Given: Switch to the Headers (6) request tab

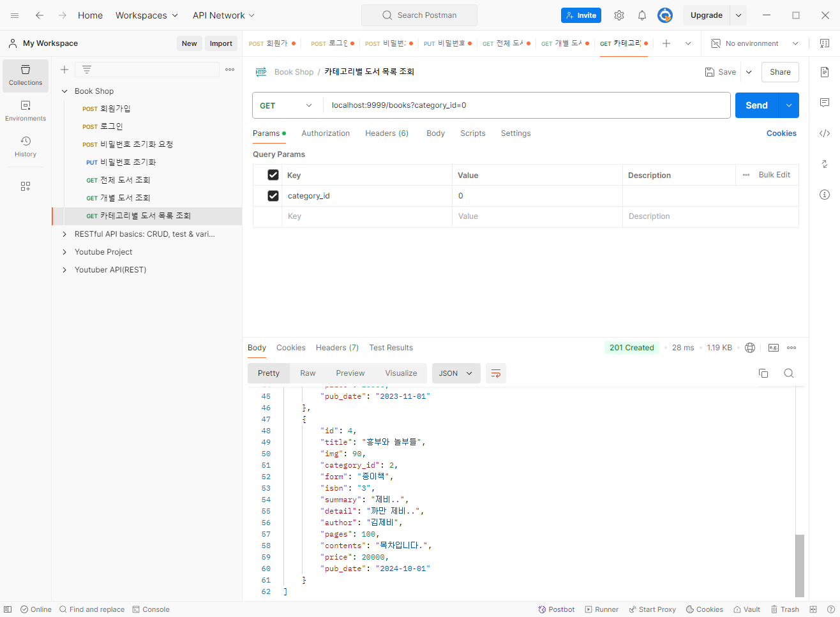Looking at the screenshot, I should [x=387, y=133].
